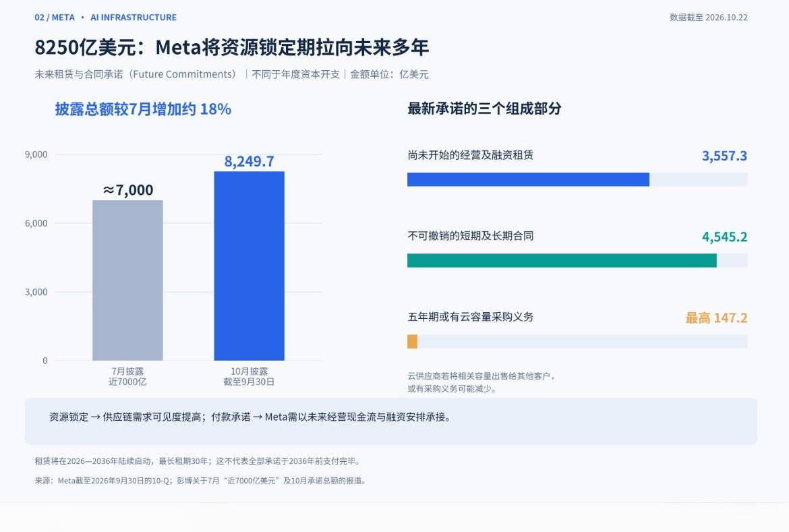The image size is (789, 532).
Task: Select the blue 经营及融资租赁 progress bar
Action: (528, 179)
